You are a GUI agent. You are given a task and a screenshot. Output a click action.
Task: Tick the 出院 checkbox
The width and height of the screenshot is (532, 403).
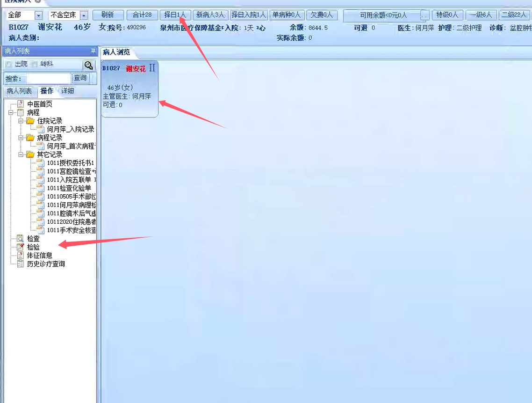(x=9, y=64)
